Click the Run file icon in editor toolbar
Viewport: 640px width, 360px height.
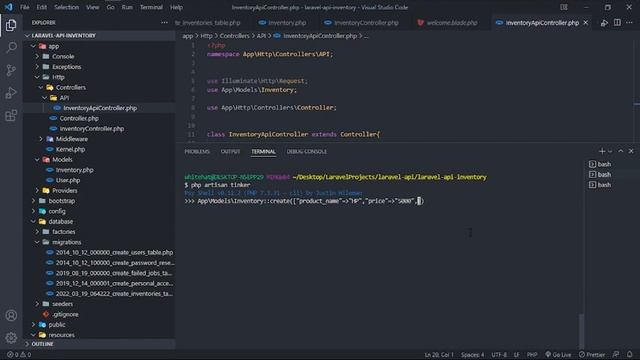[x=604, y=23]
